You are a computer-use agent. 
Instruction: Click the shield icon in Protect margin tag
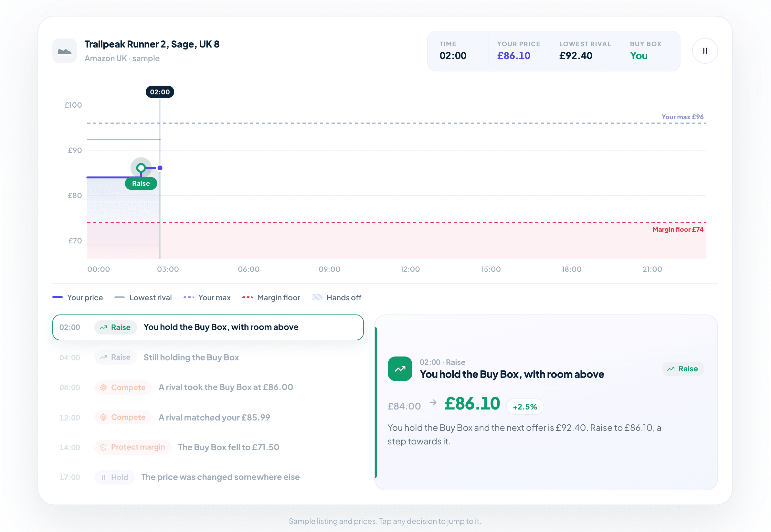coord(103,447)
